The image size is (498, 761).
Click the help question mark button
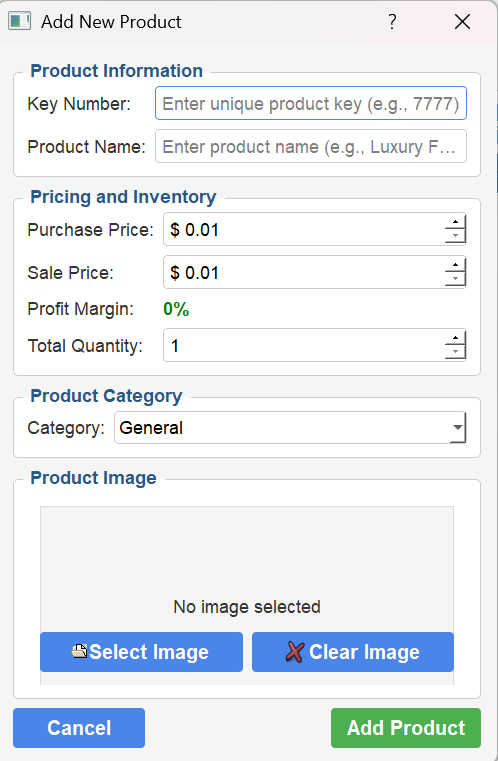(392, 21)
